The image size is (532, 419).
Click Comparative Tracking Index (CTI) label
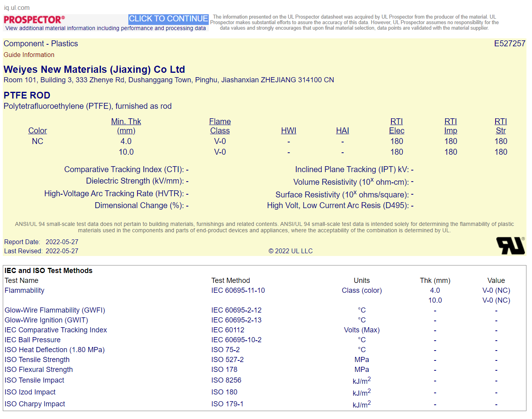124,169
